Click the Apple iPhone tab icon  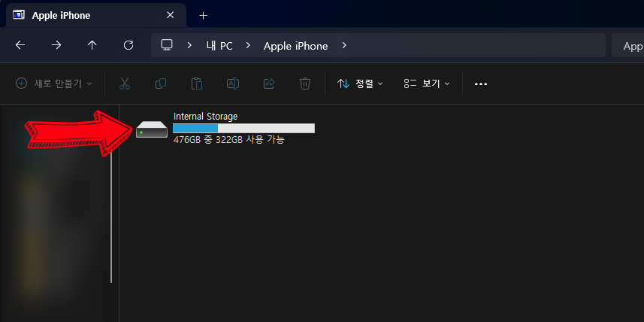coord(19,15)
